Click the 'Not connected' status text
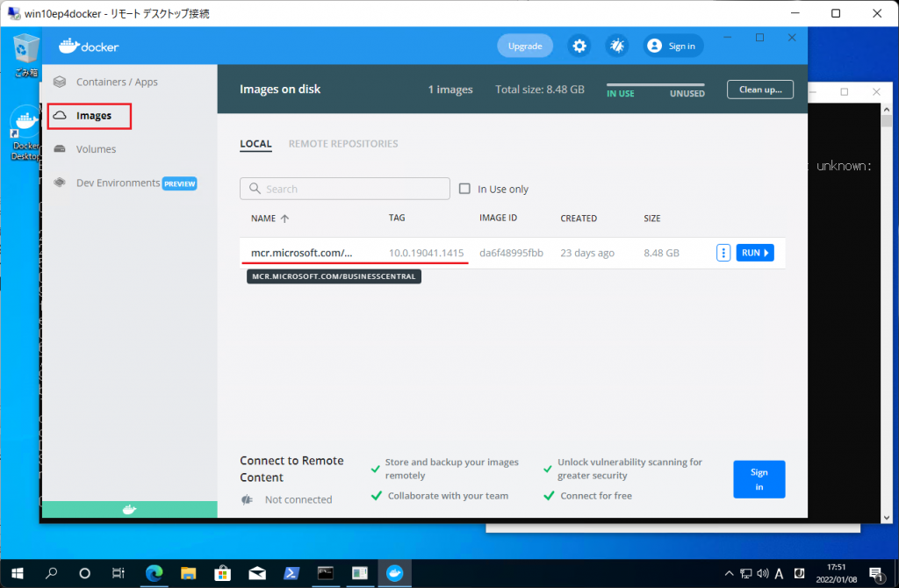Image resolution: width=899 pixels, height=588 pixels. coord(298,499)
